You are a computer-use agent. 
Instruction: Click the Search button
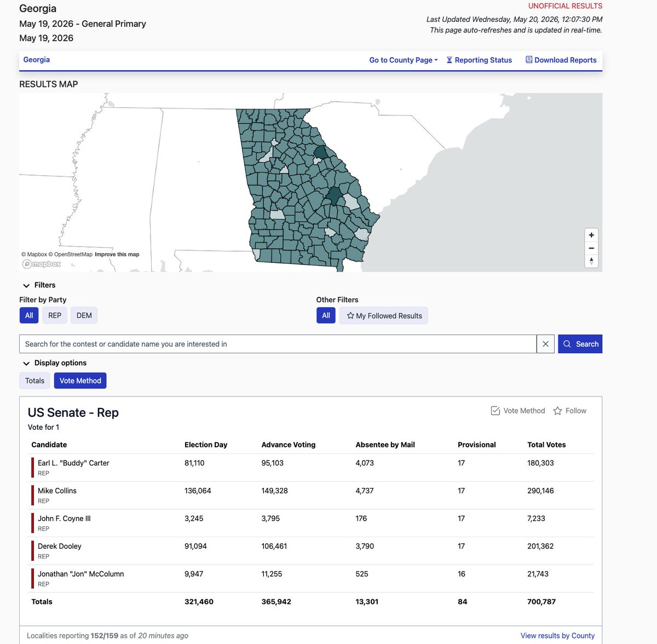[580, 344]
